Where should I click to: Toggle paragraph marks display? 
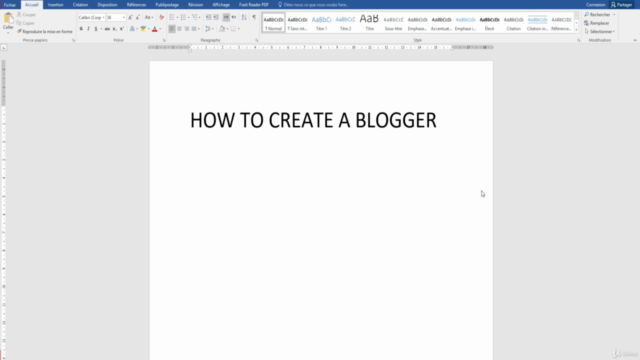tap(254, 18)
